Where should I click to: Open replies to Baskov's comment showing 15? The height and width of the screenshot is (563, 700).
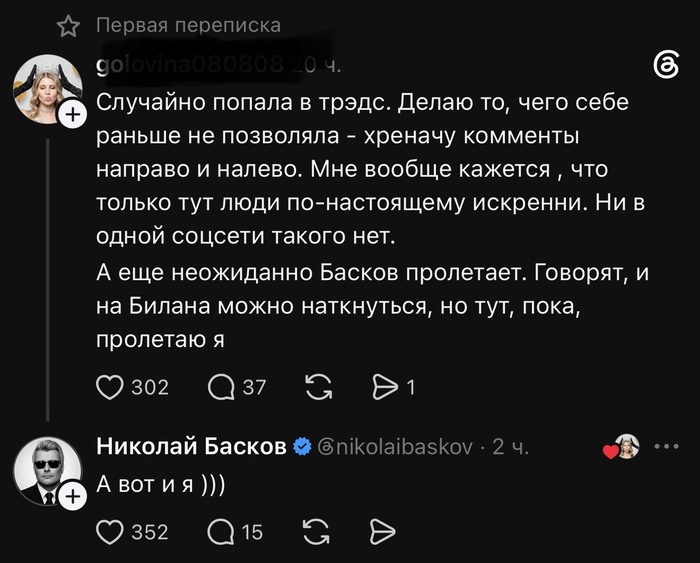221,532
